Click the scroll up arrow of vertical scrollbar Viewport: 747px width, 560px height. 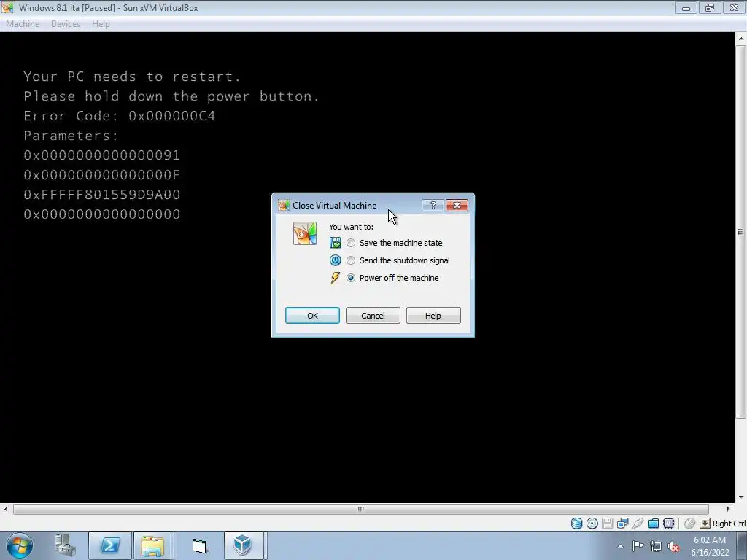click(741, 38)
